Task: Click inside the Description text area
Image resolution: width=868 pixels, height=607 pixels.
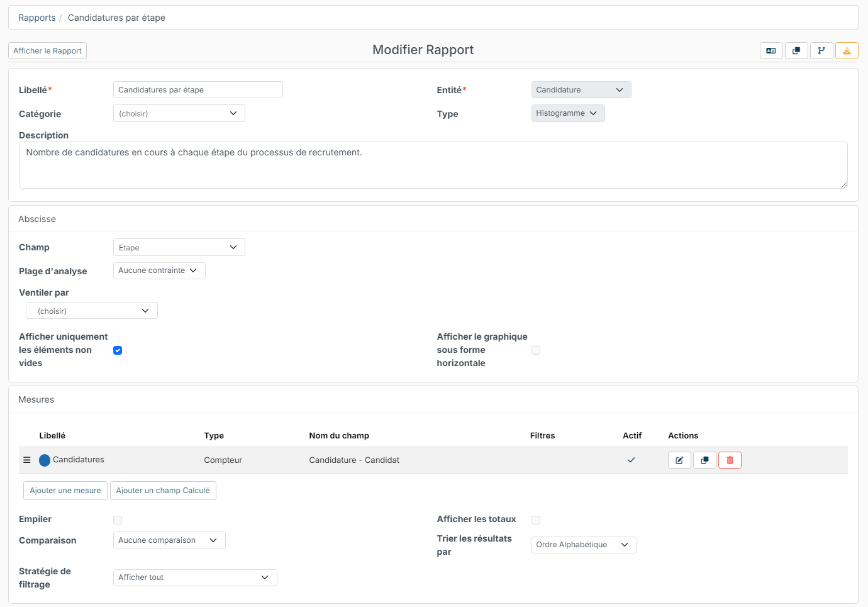Action: [x=433, y=165]
